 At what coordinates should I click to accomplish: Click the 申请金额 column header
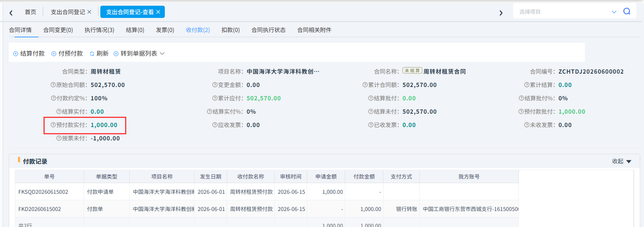326,177
